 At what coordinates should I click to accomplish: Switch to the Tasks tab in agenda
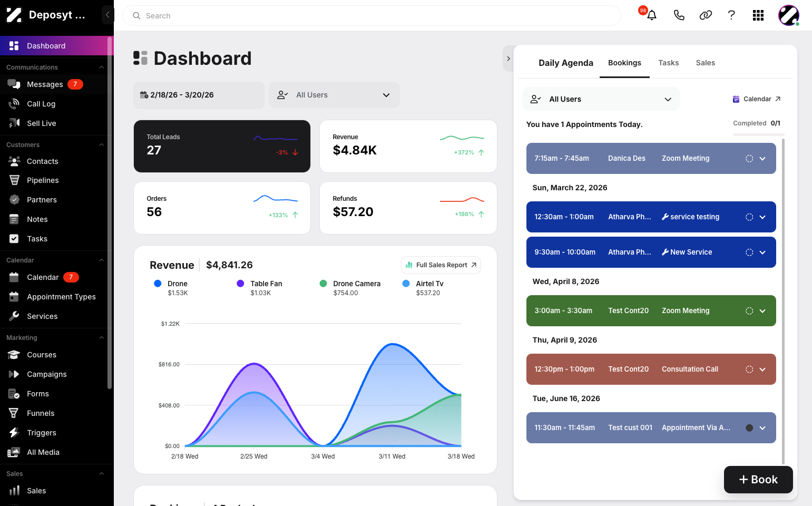pyautogui.click(x=669, y=63)
